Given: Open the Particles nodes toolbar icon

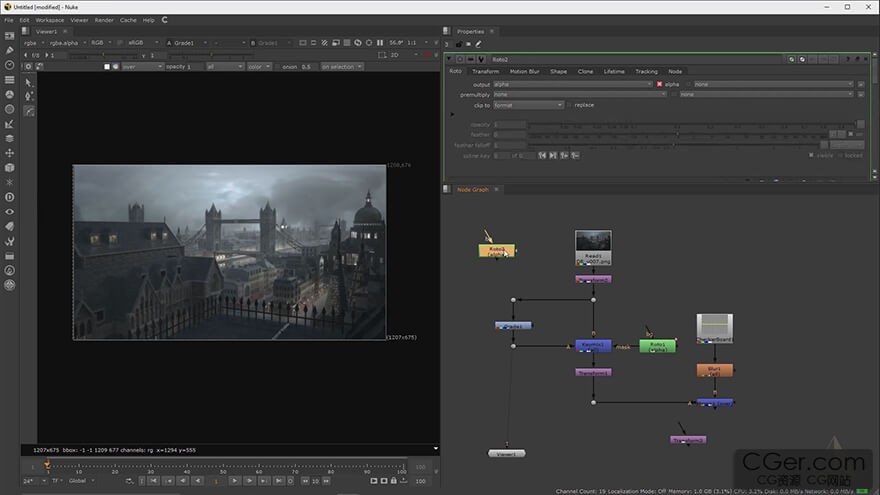Looking at the screenshot, I should [10, 182].
